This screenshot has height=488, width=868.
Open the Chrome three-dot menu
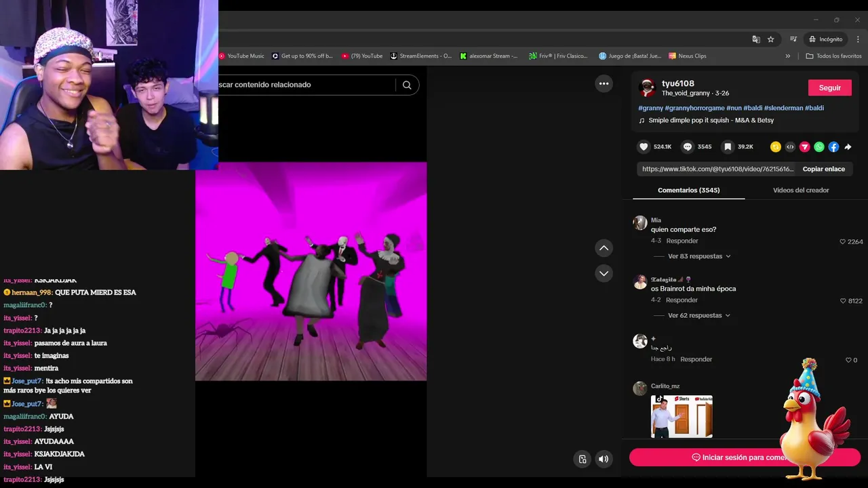(x=858, y=39)
